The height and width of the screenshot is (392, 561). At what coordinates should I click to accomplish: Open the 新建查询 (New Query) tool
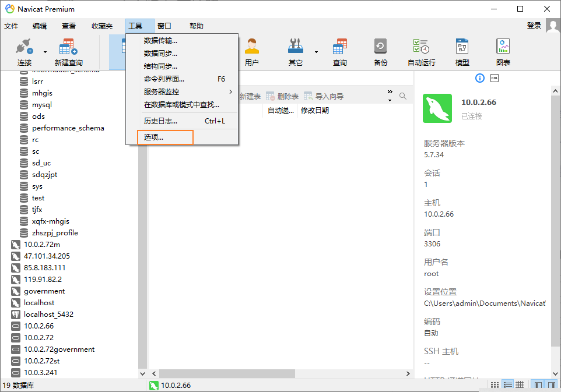[x=67, y=51]
